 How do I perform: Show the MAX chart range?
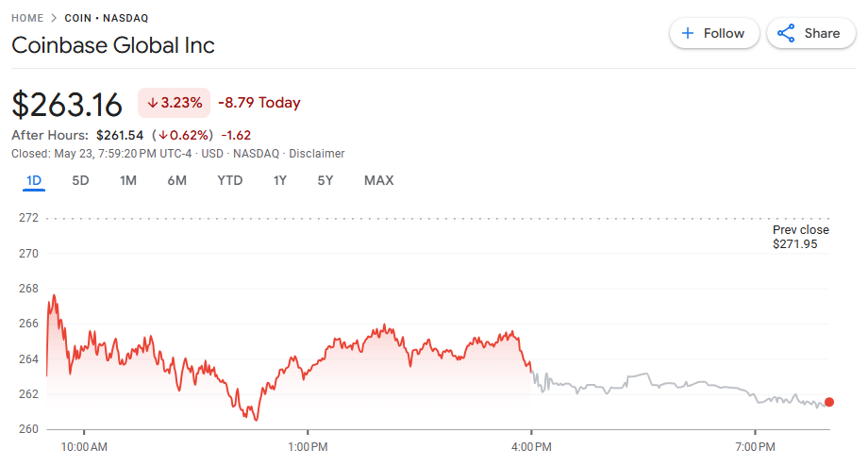click(379, 180)
